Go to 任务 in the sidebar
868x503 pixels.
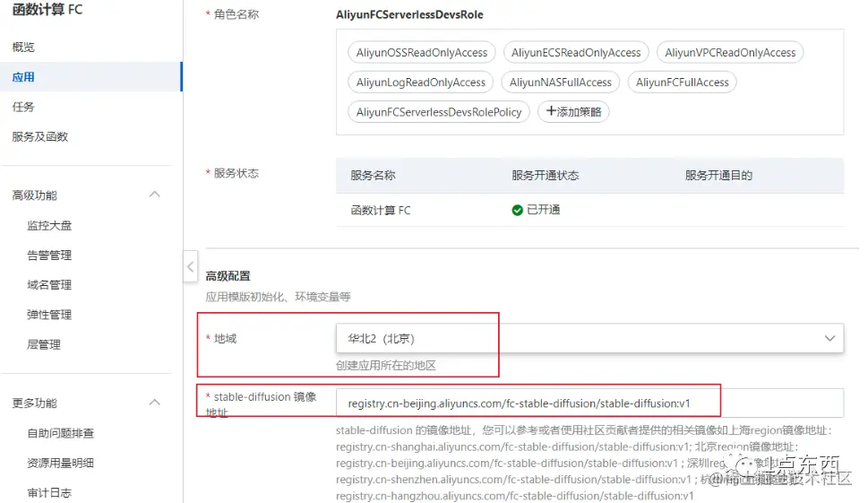pos(23,107)
